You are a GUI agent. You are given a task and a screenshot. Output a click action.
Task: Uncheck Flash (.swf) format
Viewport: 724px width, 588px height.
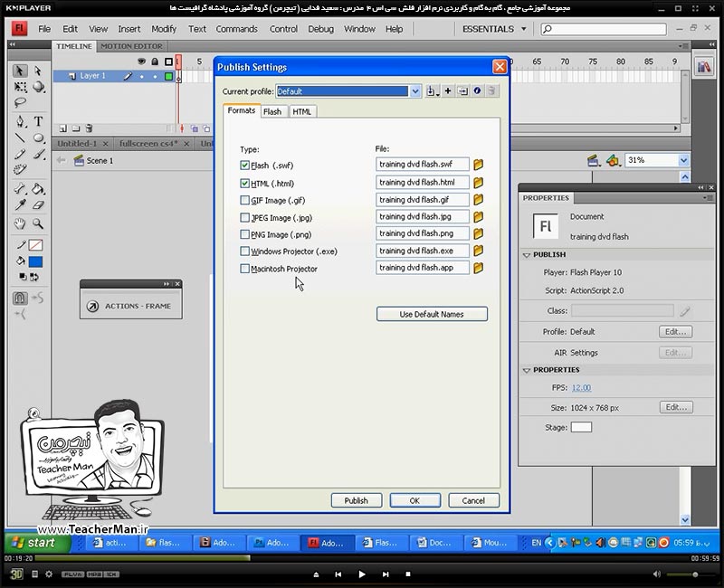pos(244,166)
